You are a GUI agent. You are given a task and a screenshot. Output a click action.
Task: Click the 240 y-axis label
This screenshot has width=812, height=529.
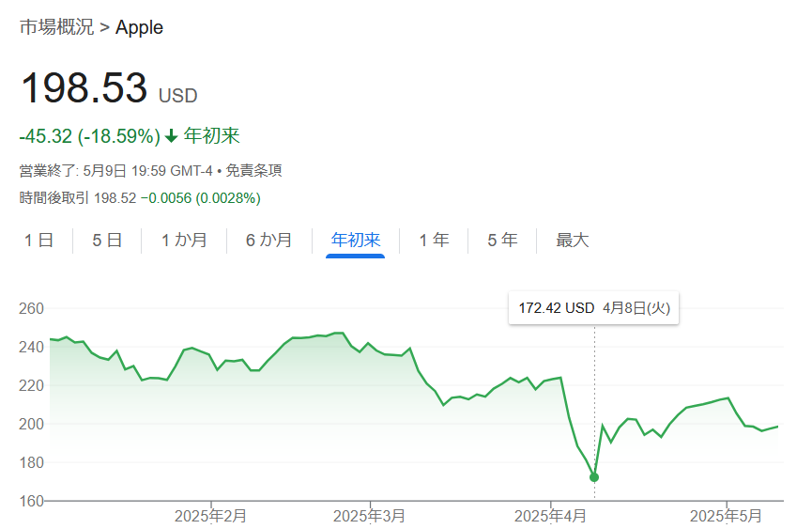(31, 347)
